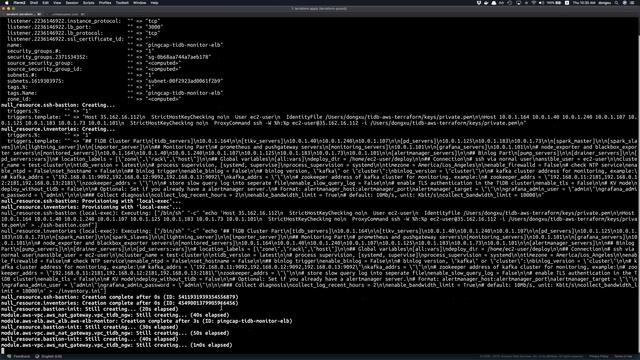
Task: Click the 'zone_id:' computed line
Action: [94, 99]
